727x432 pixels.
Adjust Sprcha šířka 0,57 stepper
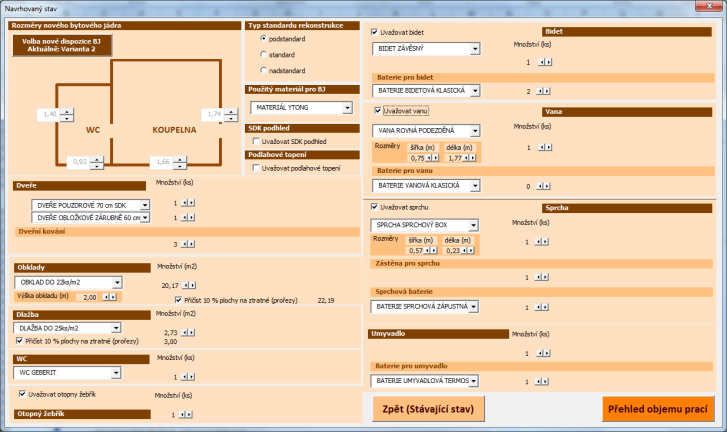coord(430,250)
